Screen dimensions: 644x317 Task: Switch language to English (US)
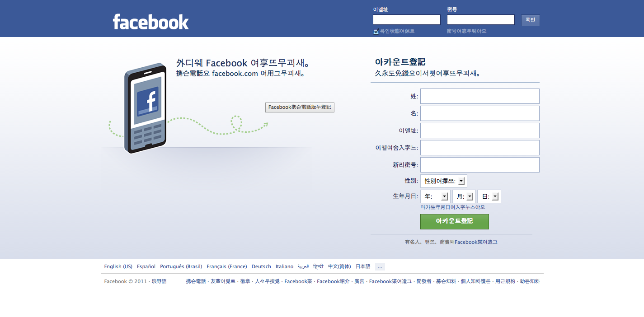118,266
